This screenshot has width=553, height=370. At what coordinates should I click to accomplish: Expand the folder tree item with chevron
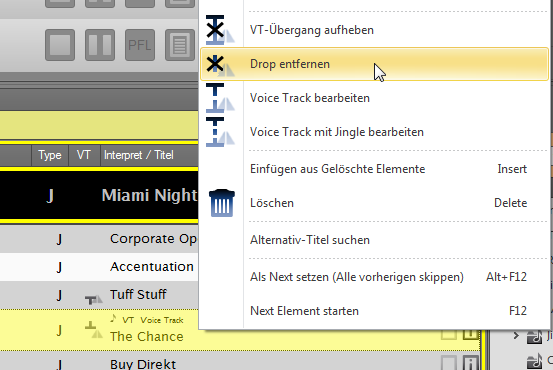(516, 335)
